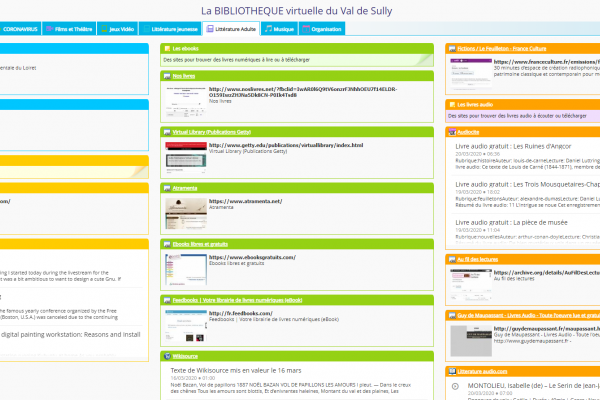Open the Feedbooks widget title link
600x400 pixels.
click(x=237, y=300)
